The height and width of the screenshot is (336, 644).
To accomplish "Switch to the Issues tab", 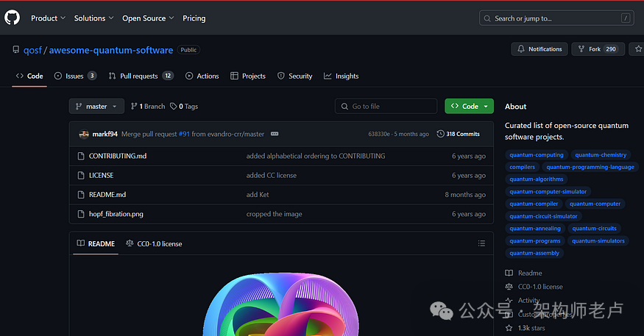I will coord(75,76).
